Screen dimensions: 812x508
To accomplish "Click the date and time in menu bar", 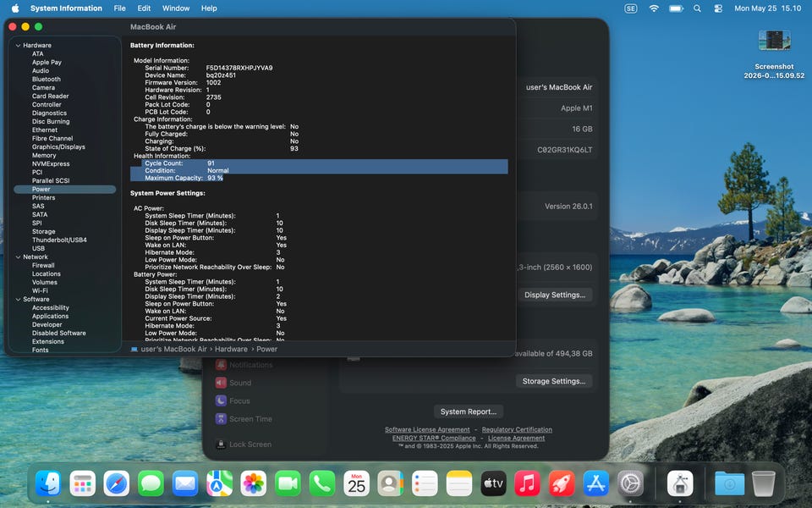I will (767, 8).
